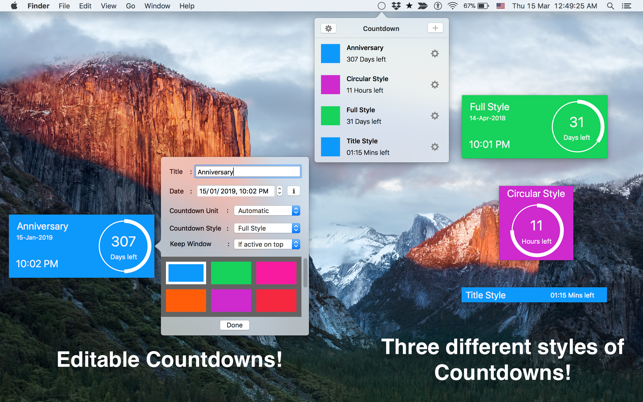Click blue color square of Title Style row
Screen dimensions: 643x402
point(330,146)
